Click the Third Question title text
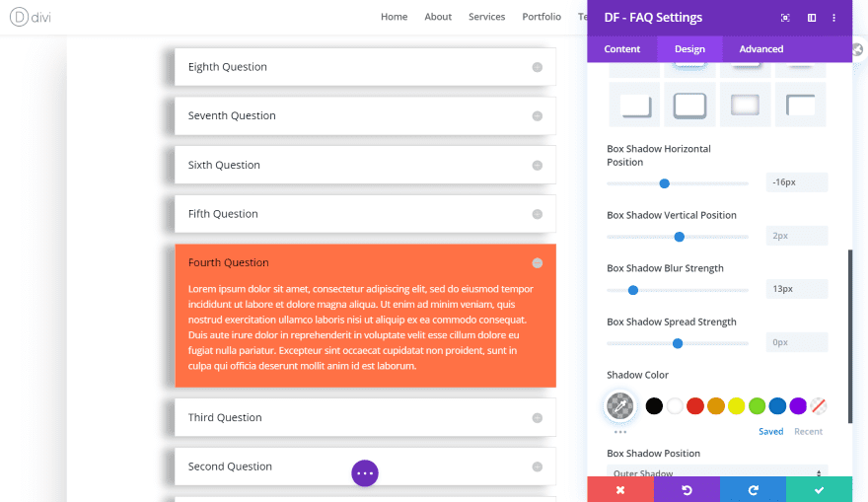The image size is (868, 502). pyautogui.click(x=225, y=418)
